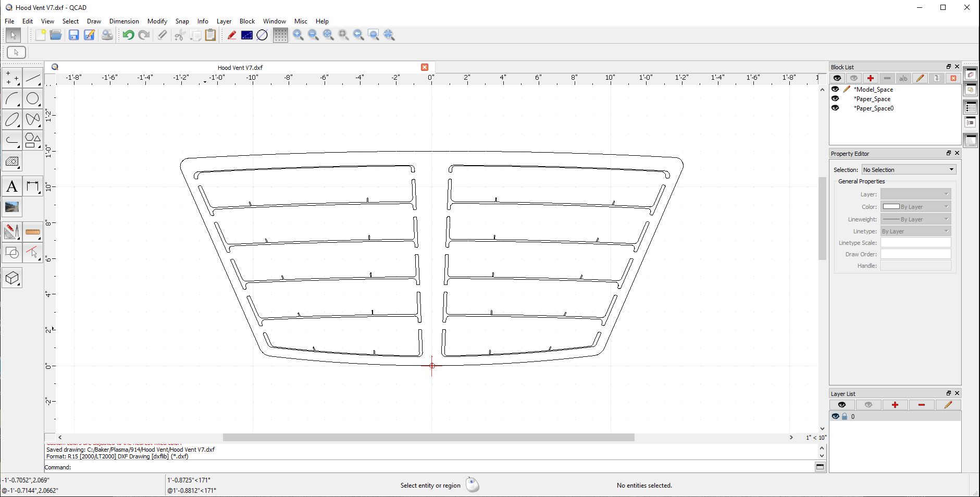The image size is (980, 497).
Task: Open the Hatch tool
Action: (x=12, y=161)
